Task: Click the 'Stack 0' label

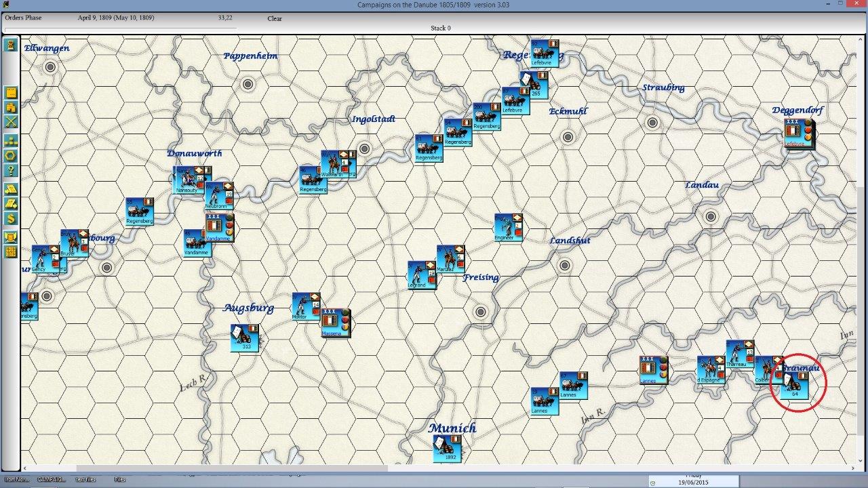Action: click(x=440, y=28)
